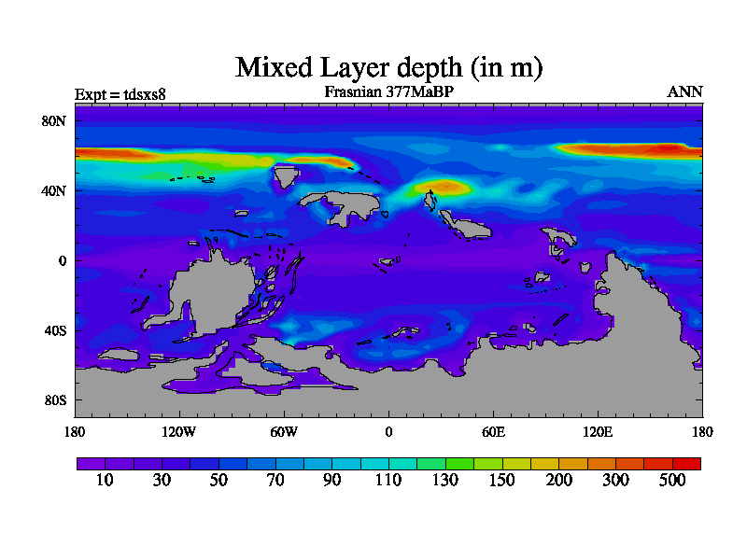Viewport: 747px width, 560px height.
Task: Select the '60W' longitude axis label
Action: coord(284,431)
